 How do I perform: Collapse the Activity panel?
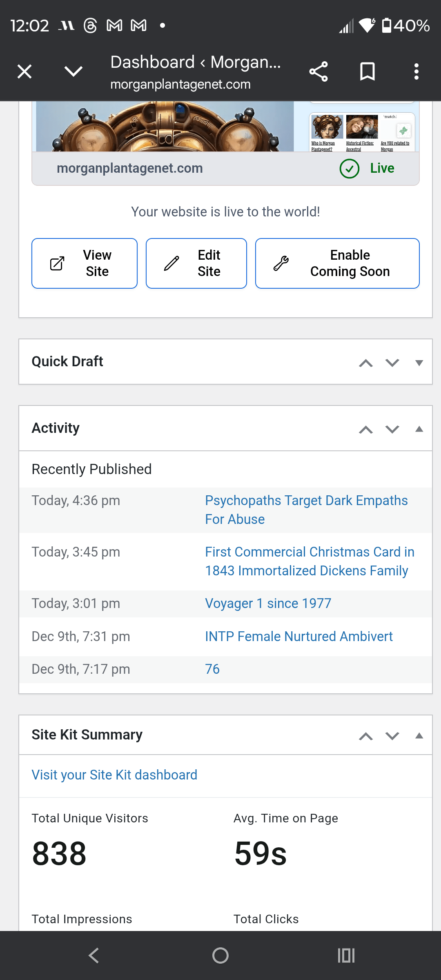(419, 429)
